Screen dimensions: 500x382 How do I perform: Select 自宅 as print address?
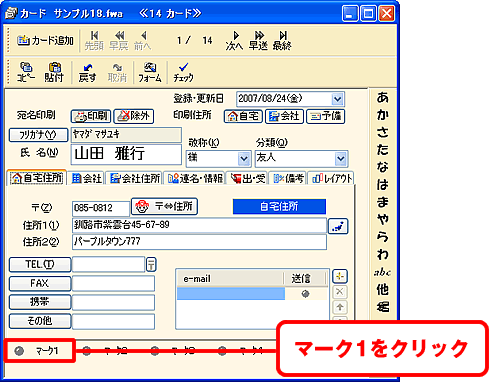pos(243,116)
